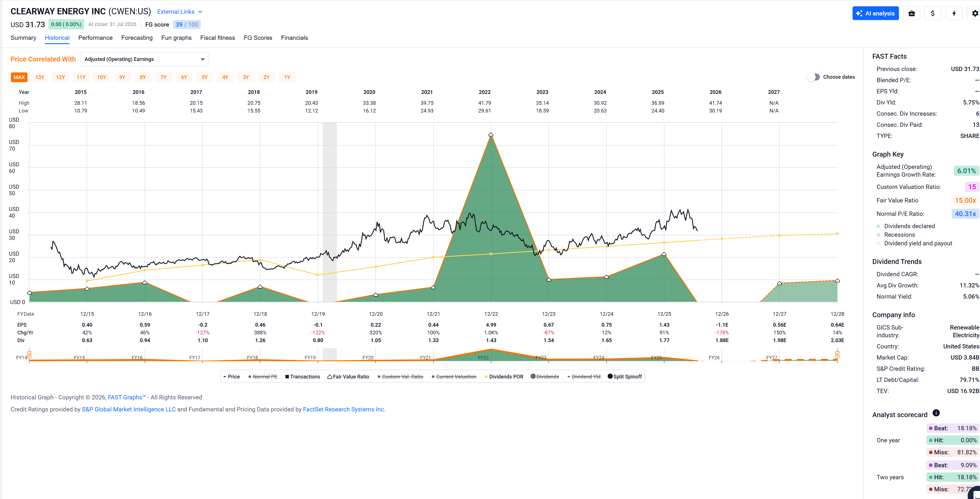Click the dollar sign currency icon
Viewport: 980px width, 499px height.
point(932,13)
